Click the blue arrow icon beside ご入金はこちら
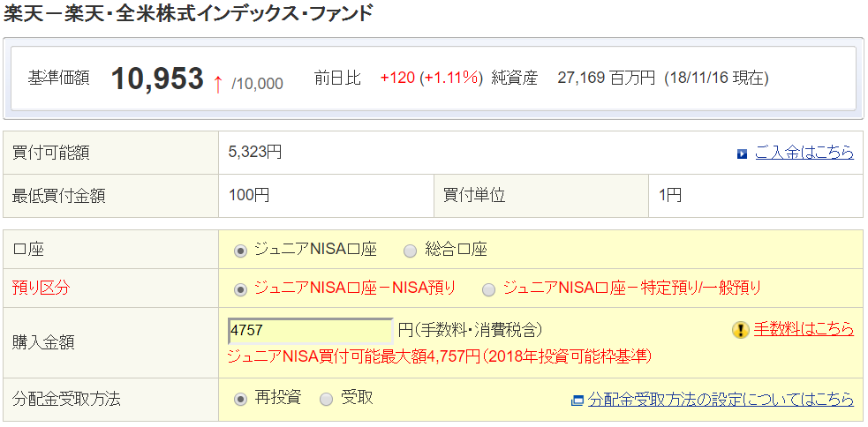The image size is (868, 427). pyautogui.click(x=743, y=154)
